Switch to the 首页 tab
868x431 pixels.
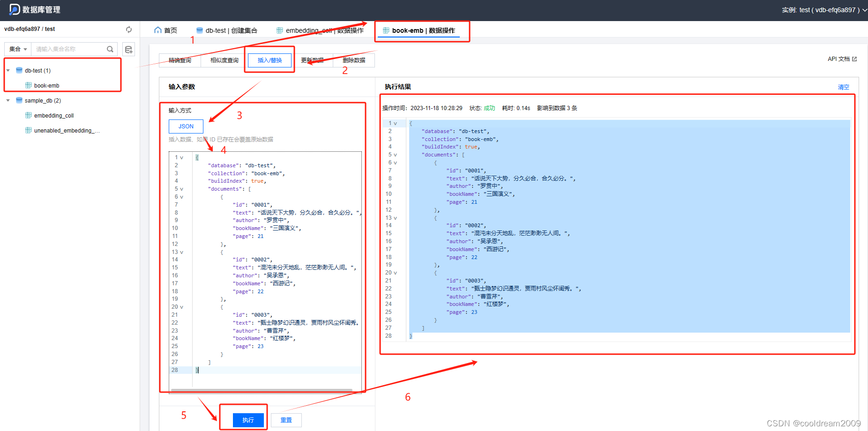point(166,30)
